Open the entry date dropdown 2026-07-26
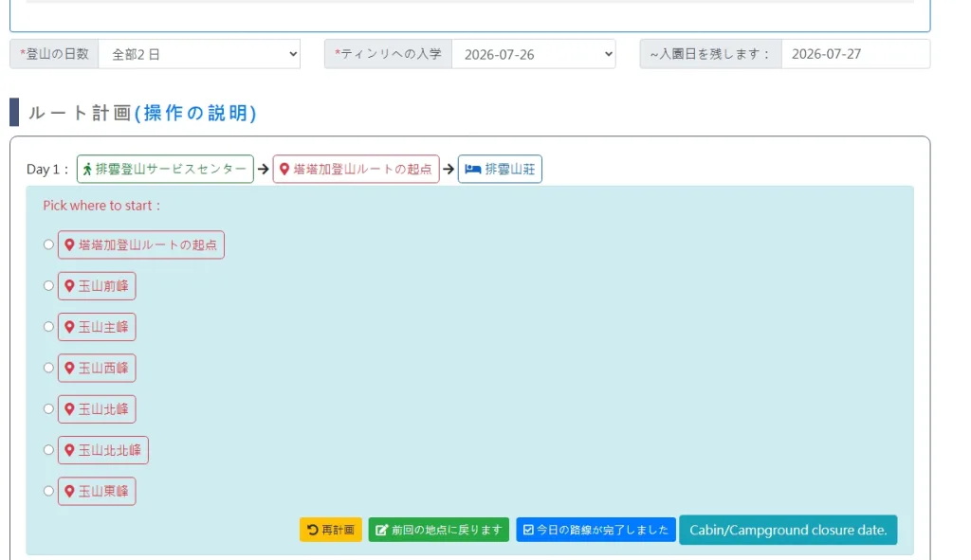The image size is (971, 560). 534,54
